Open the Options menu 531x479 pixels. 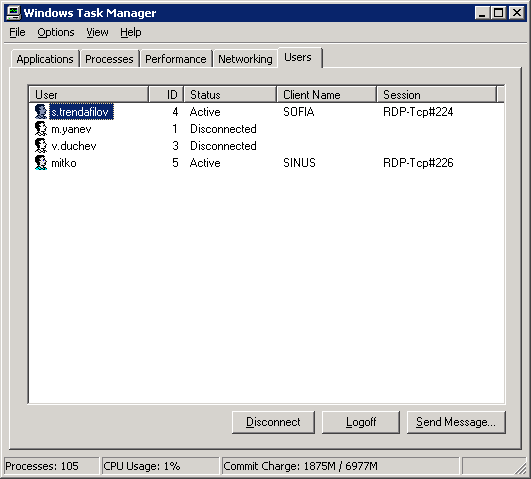coord(56,33)
